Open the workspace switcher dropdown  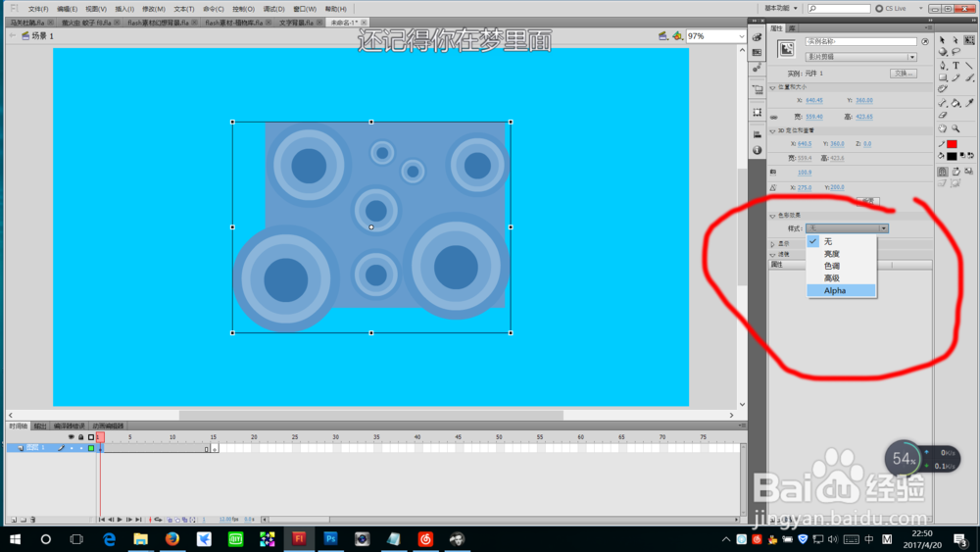782,8
